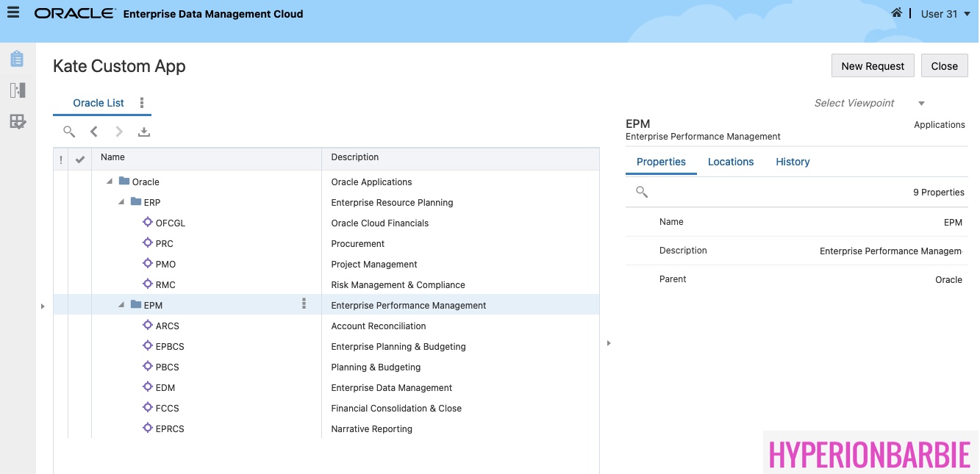
Task: Collapse the ERP folder node
Action: coord(121,202)
